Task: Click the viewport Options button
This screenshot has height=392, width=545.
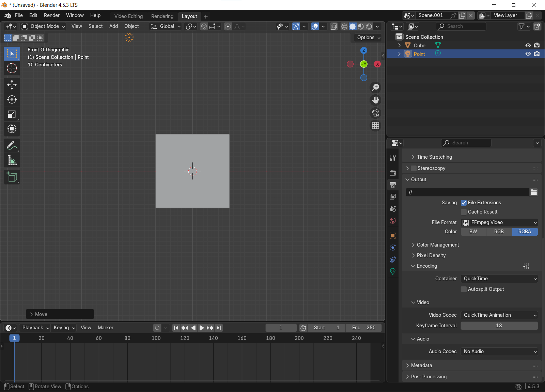Action: [369, 37]
